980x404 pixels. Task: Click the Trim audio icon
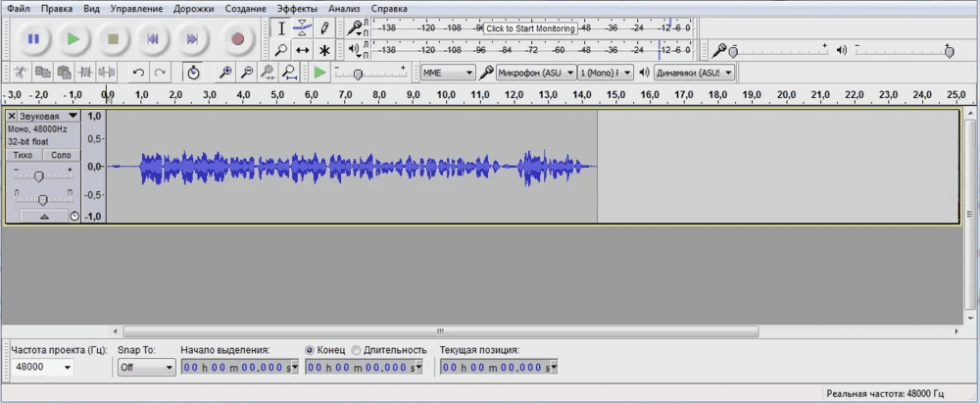click(85, 72)
